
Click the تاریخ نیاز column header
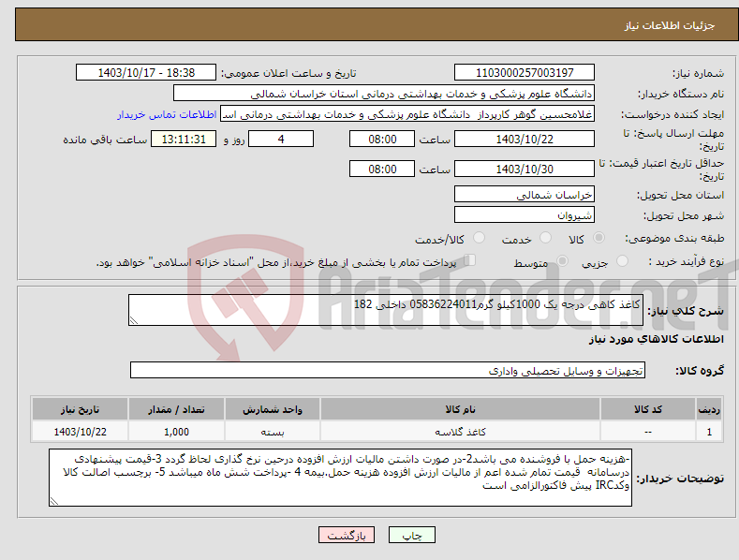point(81,409)
